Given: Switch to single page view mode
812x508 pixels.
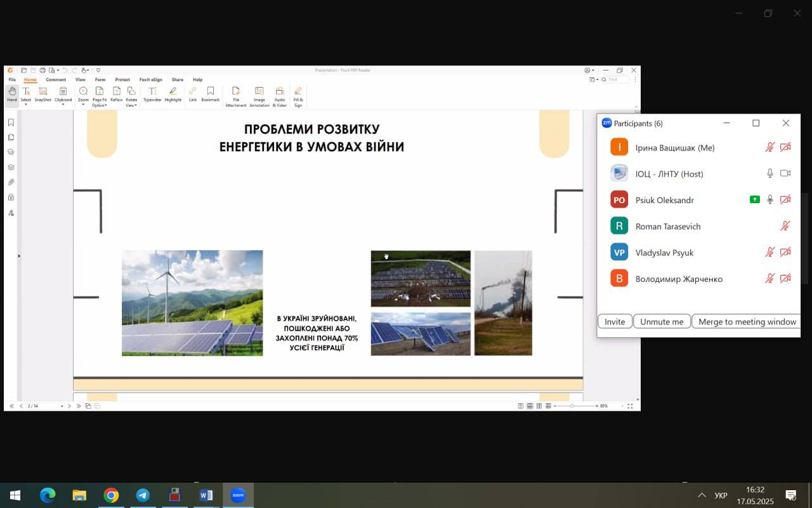Looking at the screenshot, I should tap(520, 406).
